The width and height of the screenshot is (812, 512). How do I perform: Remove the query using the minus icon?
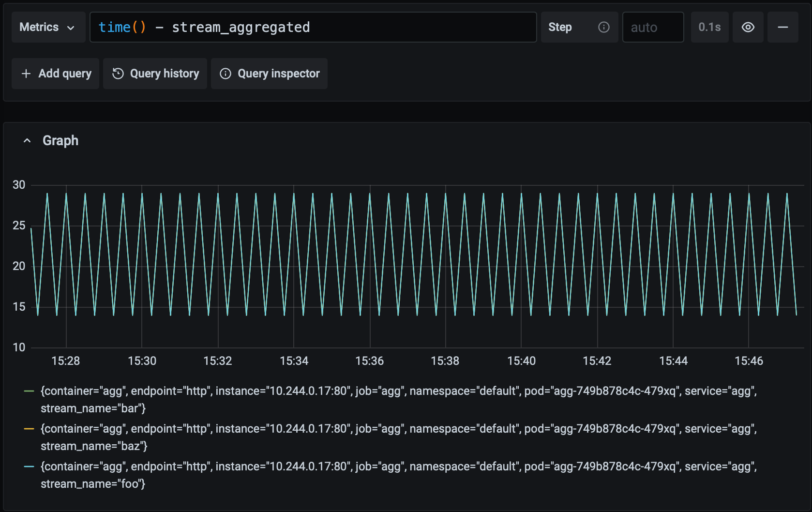782,27
